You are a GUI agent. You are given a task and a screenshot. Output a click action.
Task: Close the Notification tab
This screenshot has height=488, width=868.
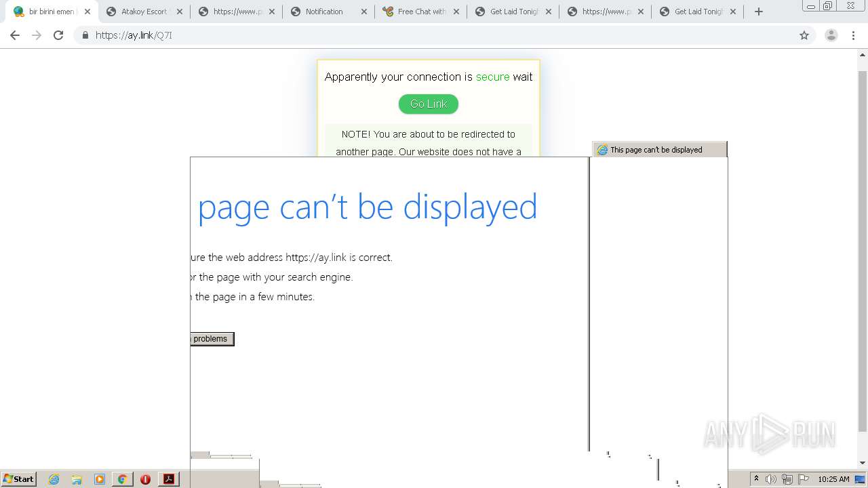point(364,12)
